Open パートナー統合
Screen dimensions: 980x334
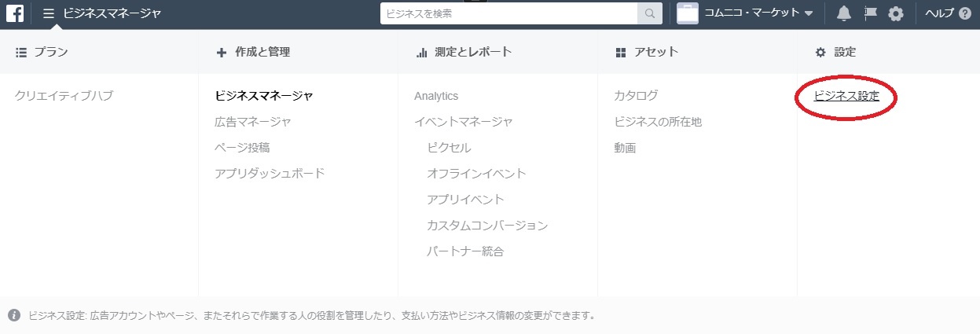(466, 251)
